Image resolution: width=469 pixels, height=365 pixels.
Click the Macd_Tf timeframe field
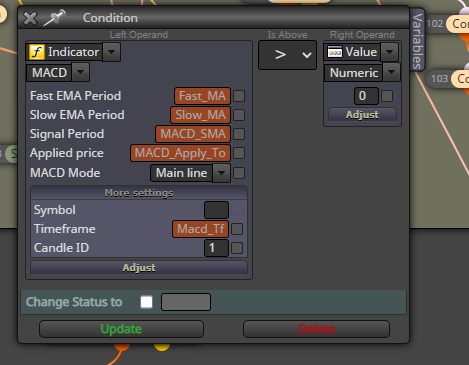point(200,229)
